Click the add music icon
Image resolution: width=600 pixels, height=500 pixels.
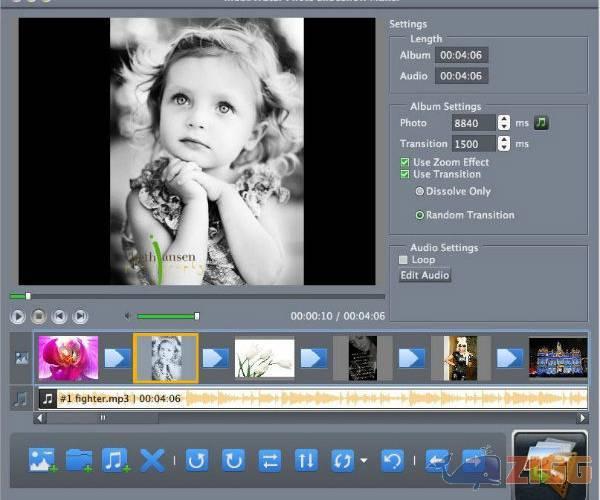pos(116,460)
